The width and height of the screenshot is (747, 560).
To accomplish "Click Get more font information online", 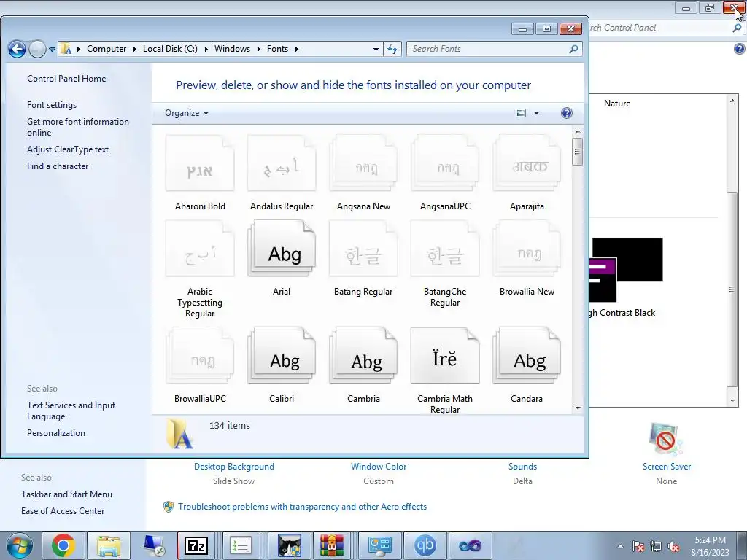I will pyautogui.click(x=77, y=127).
